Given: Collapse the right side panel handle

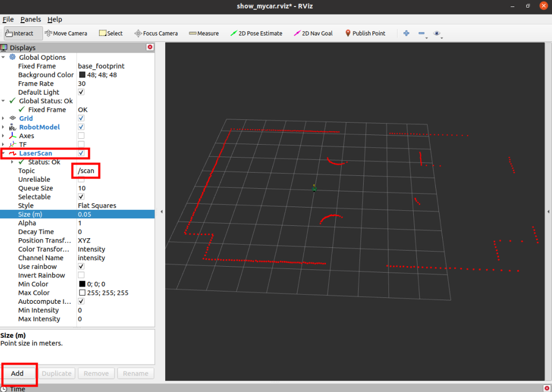Looking at the screenshot, I should pyautogui.click(x=548, y=211).
